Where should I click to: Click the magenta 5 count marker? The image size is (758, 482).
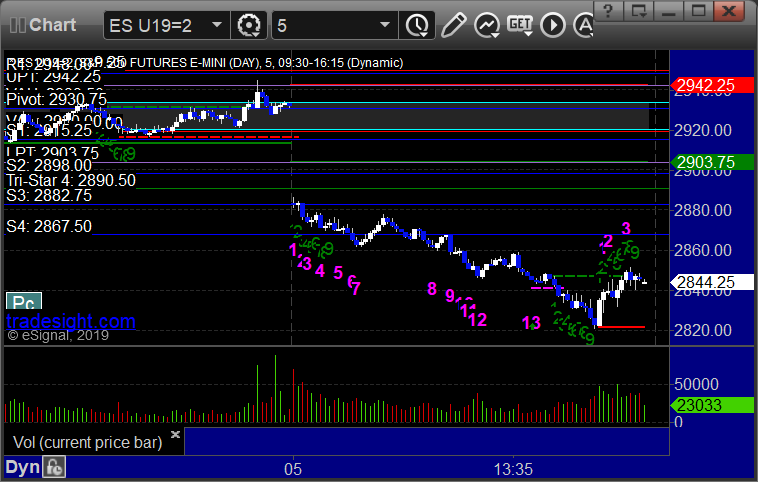point(338,273)
